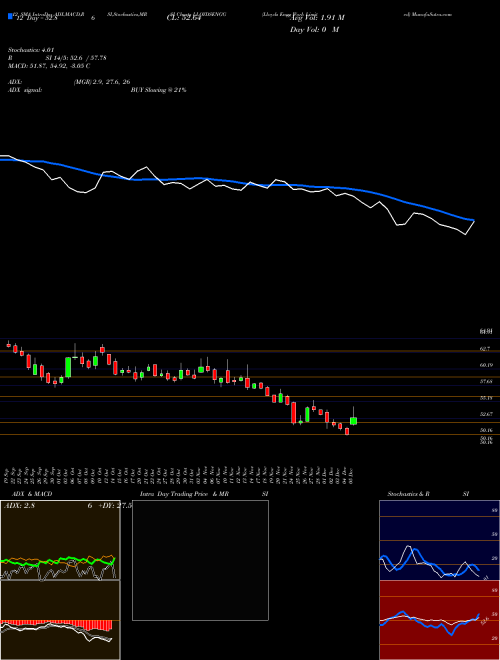Viewport: 500px width, 660px height.
Task: Open the MACD histogram chart with red bars
Action: [60, 620]
